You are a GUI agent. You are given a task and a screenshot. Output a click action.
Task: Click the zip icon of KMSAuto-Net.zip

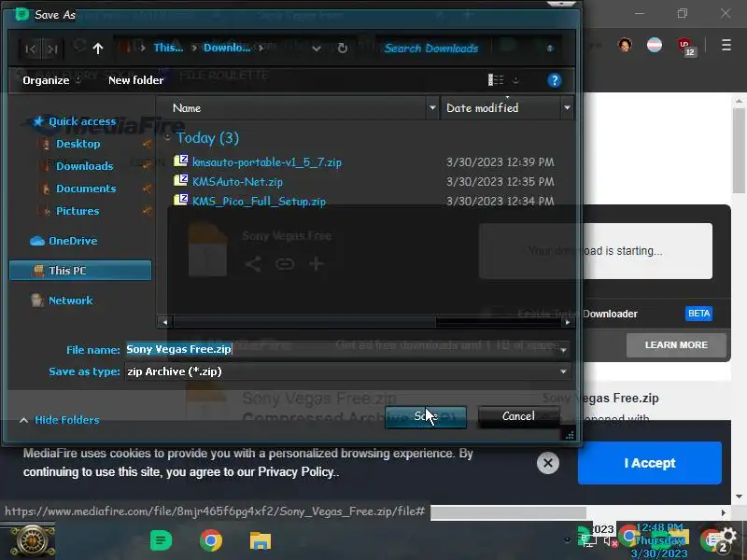pyautogui.click(x=181, y=180)
